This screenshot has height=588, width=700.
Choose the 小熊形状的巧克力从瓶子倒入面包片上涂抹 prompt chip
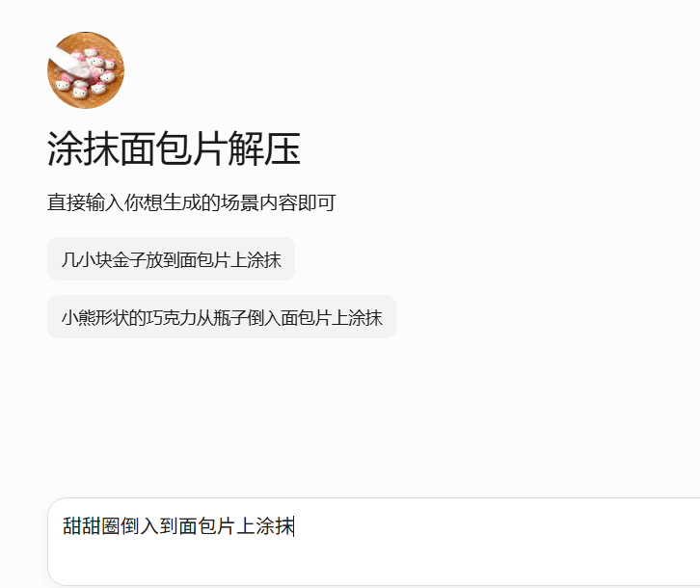pyautogui.click(x=222, y=317)
